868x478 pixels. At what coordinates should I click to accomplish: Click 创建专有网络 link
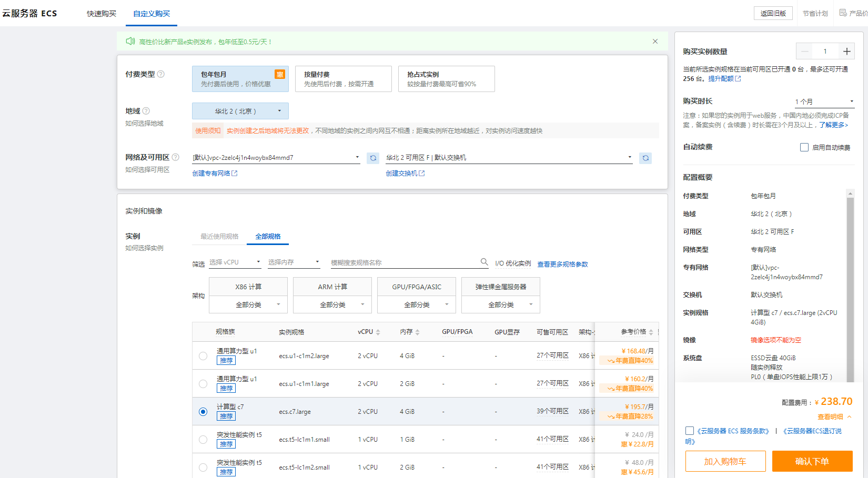coord(215,174)
